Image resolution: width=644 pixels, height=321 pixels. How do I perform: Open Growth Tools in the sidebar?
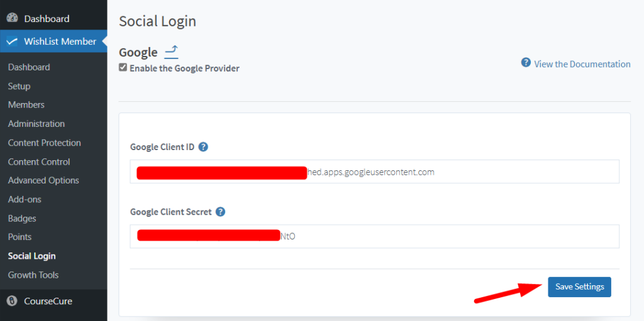[33, 275]
